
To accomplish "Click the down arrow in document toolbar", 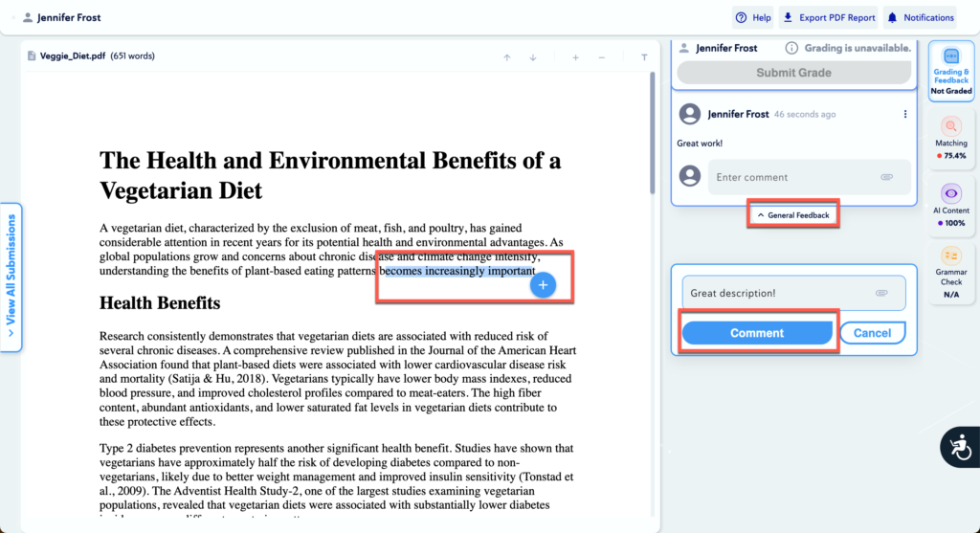I will coord(533,57).
